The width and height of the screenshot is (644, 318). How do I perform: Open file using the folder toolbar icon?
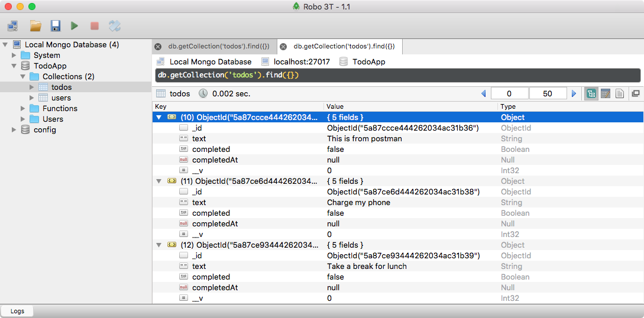[35, 26]
